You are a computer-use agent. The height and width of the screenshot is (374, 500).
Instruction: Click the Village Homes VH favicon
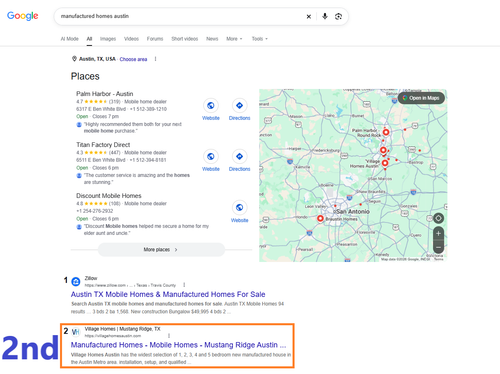tap(76, 332)
